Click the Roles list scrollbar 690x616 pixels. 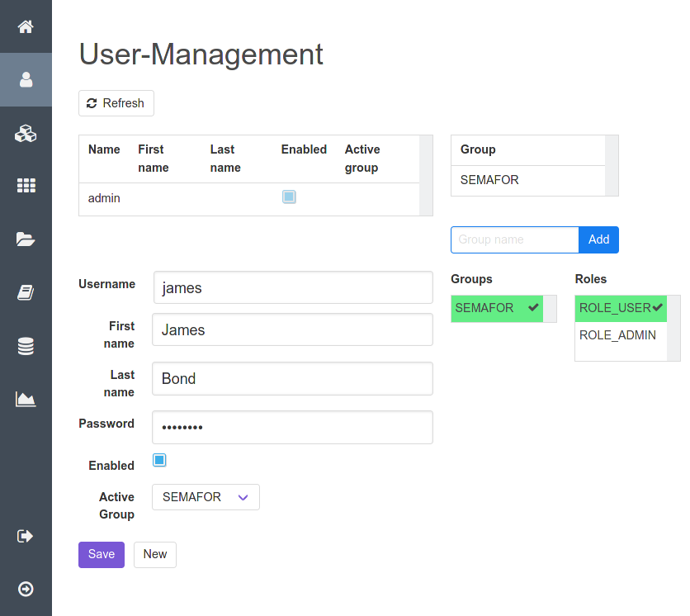pos(673,329)
